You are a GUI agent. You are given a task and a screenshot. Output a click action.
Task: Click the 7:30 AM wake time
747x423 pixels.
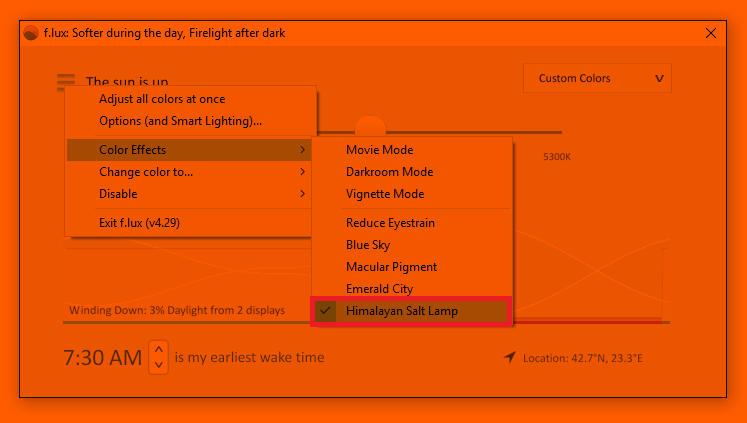[102, 357]
